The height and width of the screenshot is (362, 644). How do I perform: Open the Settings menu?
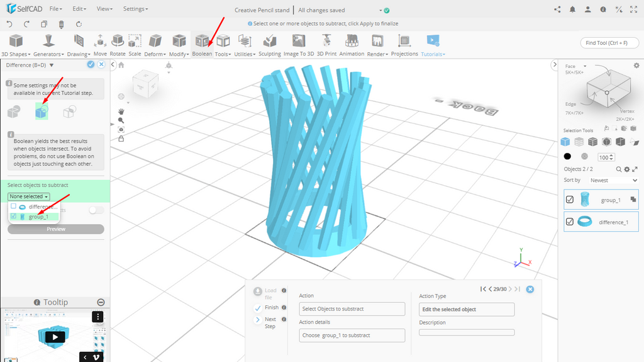[135, 9]
